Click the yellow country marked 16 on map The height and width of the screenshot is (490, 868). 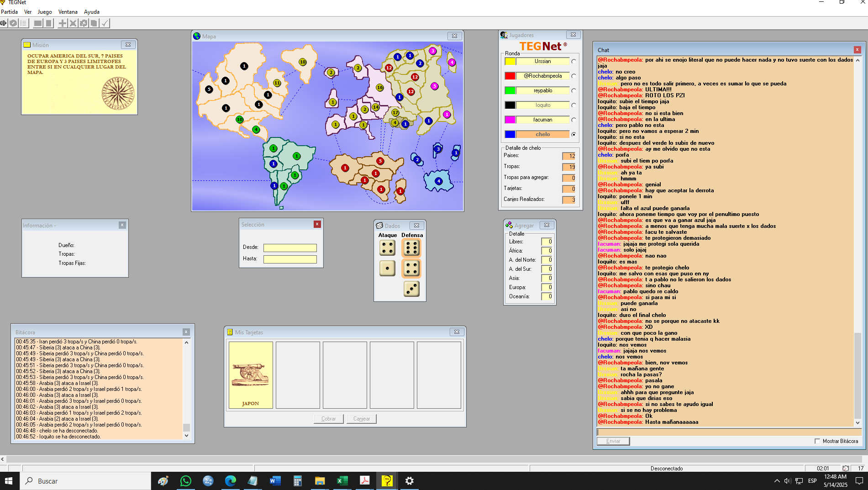(379, 87)
